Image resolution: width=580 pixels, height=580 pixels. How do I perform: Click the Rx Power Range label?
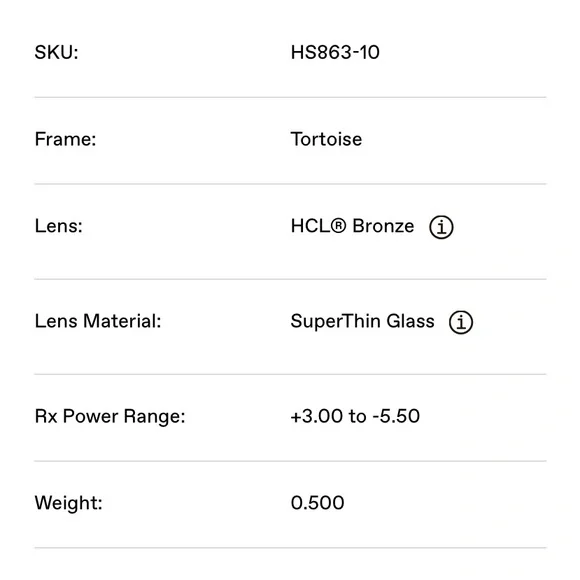(110, 417)
